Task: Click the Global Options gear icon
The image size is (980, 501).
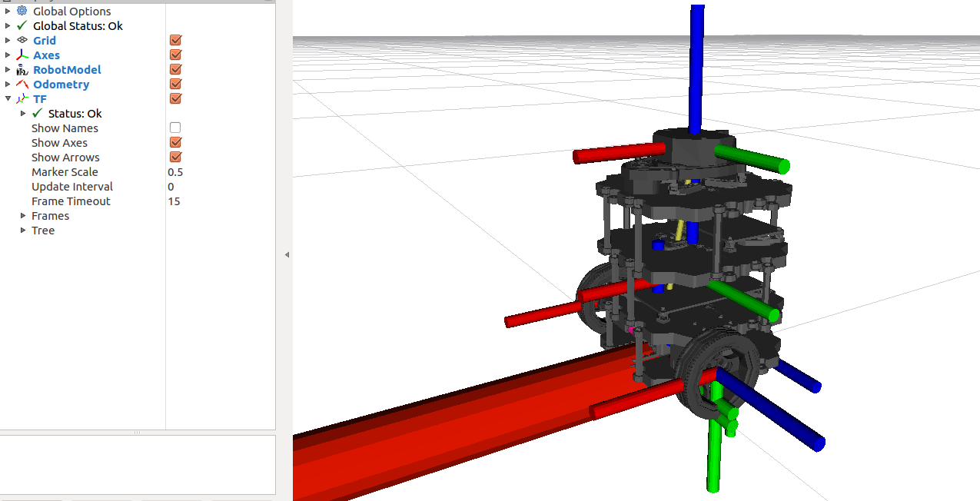Action: tap(22, 11)
